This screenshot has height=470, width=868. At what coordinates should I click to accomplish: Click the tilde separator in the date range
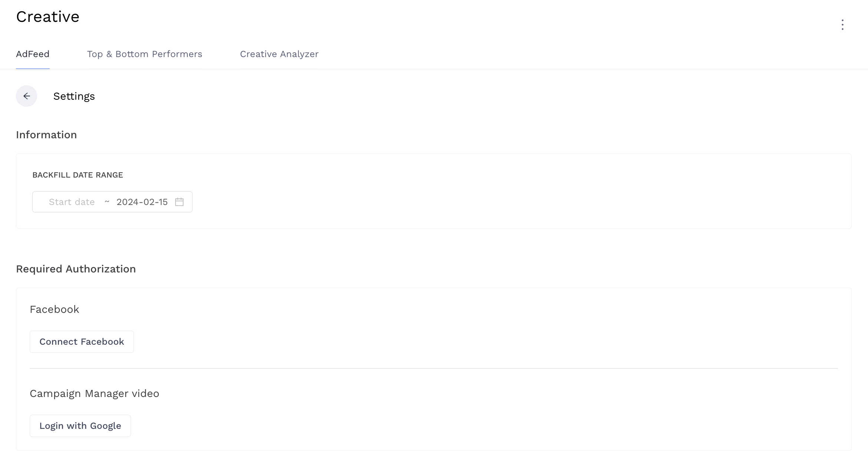pos(107,202)
